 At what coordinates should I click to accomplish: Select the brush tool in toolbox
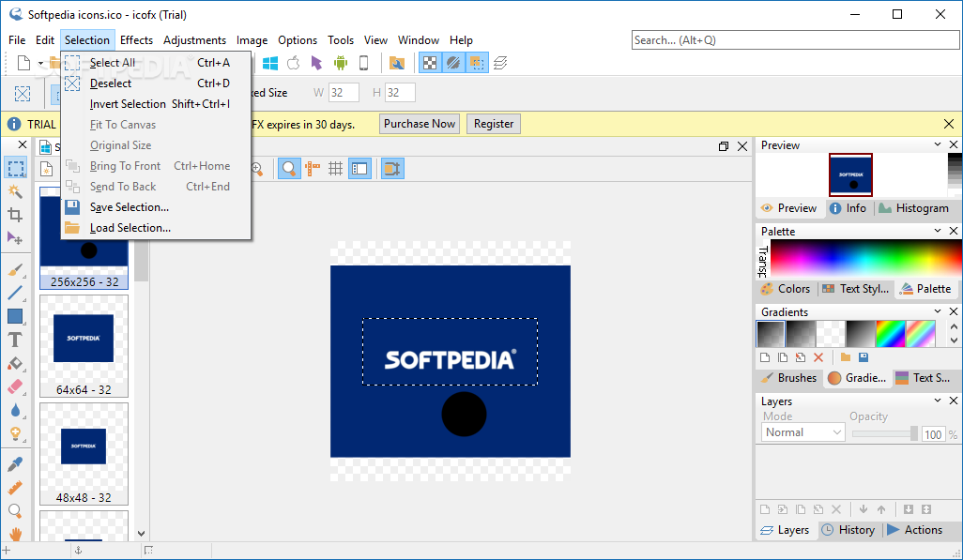point(15,269)
